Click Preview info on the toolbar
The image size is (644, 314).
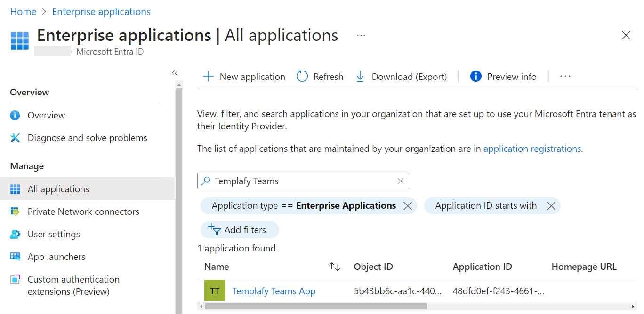pos(503,76)
